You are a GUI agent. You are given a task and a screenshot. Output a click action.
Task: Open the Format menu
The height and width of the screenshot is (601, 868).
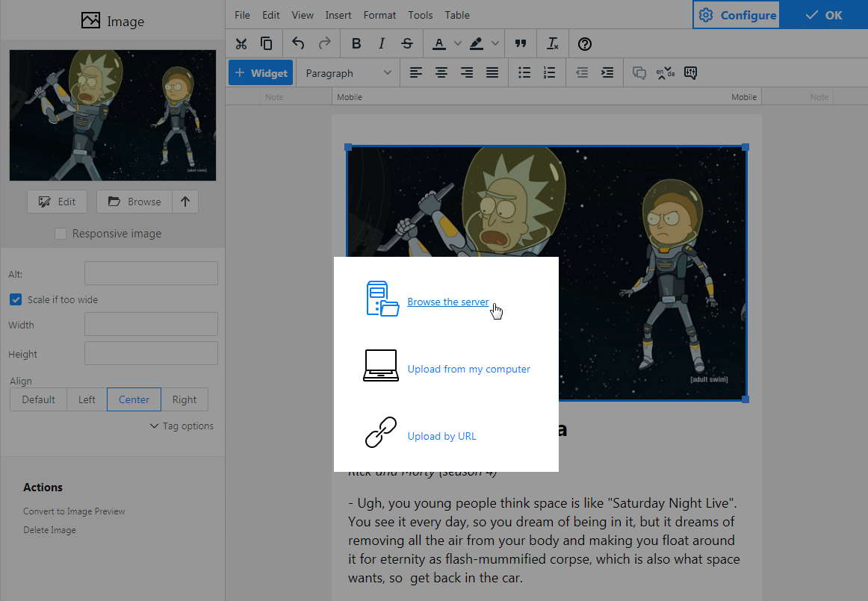pos(379,15)
